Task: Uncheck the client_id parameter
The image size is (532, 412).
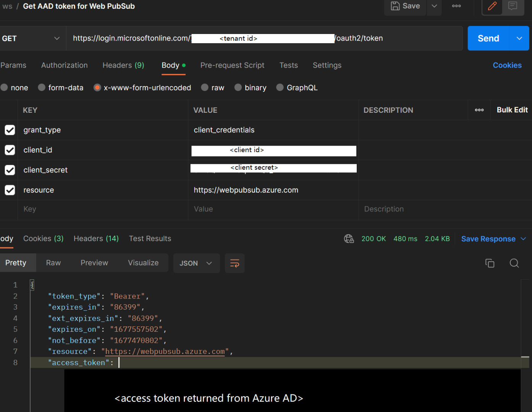Action: coord(10,150)
